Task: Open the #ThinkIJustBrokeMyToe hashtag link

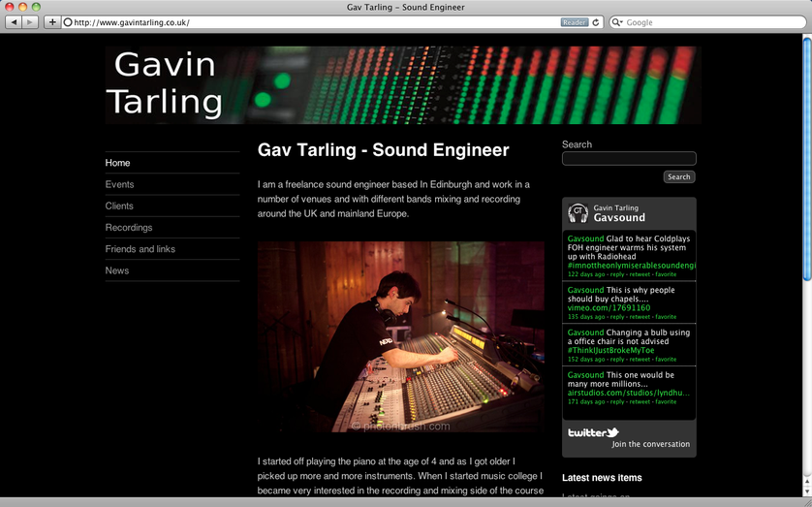Action: (611, 350)
